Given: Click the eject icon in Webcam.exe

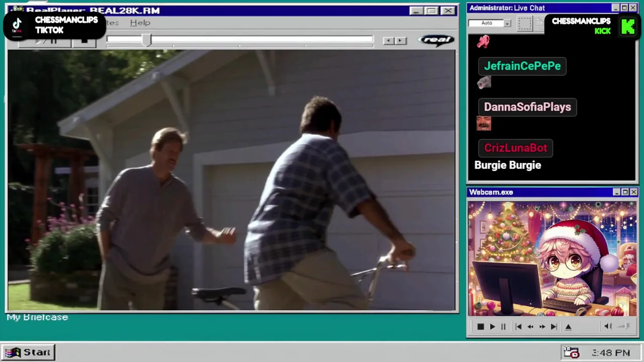Looking at the screenshot, I should click(569, 327).
